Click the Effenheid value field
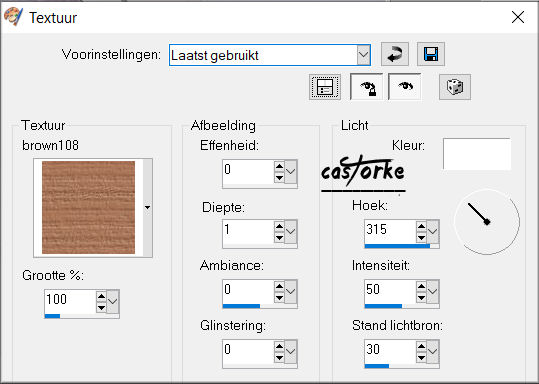Viewport: 539px width, 384px height. pos(248,170)
